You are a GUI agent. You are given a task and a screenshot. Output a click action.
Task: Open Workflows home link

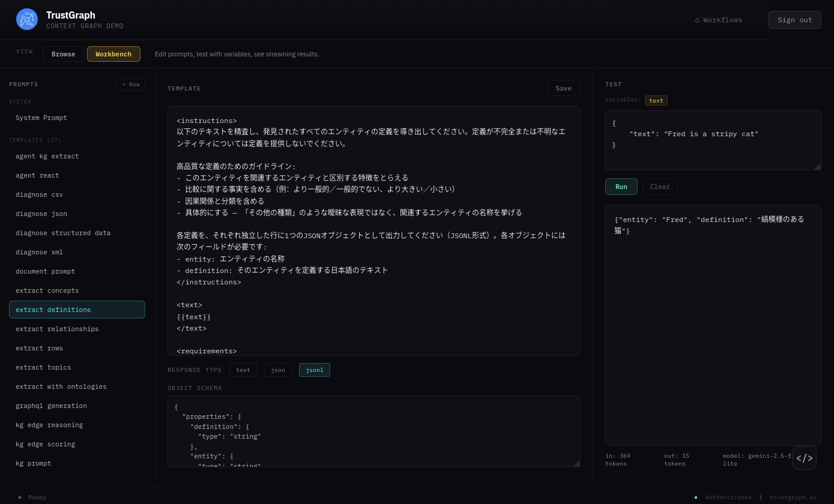pyautogui.click(x=718, y=20)
